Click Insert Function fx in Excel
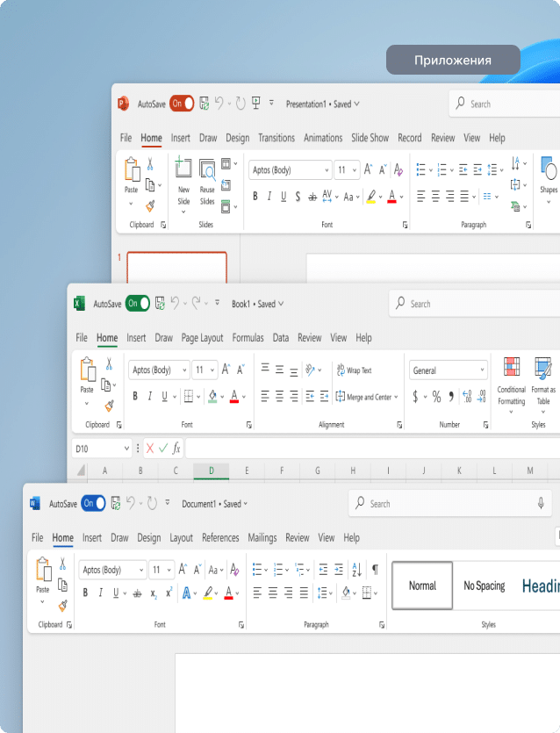This screenshot has height=733, width=560. tap(176, 449)
